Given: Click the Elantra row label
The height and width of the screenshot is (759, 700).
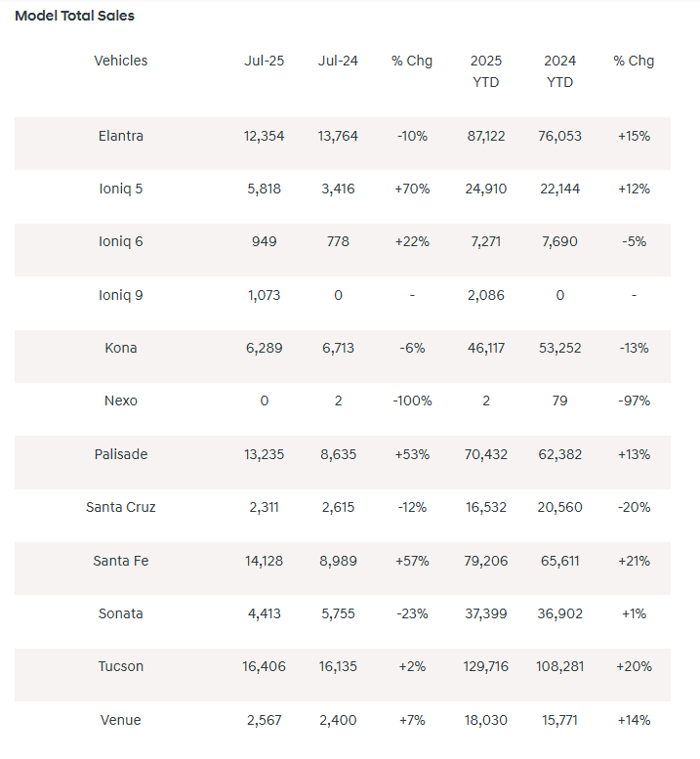Looking at the screenshot, I should click(x=121, y=136).
